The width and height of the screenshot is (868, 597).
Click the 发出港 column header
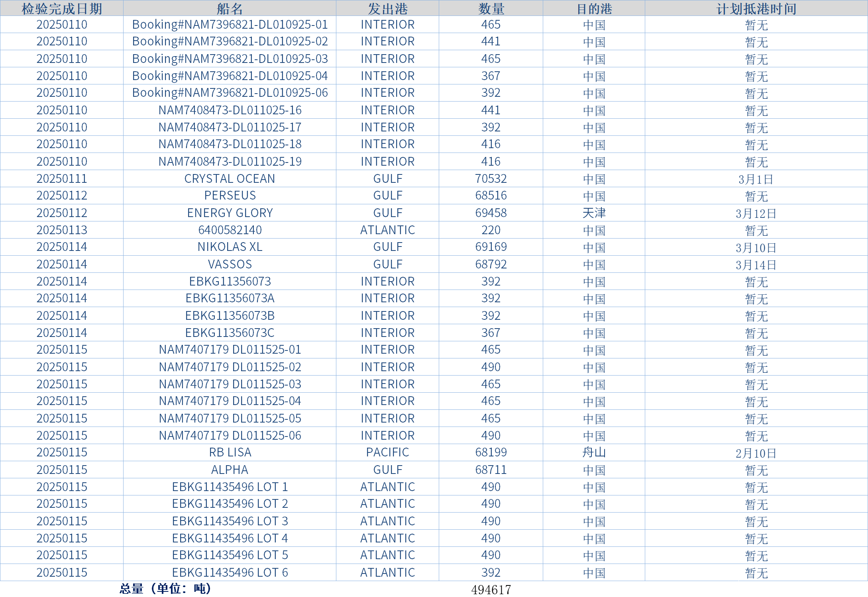click(387, 8)
